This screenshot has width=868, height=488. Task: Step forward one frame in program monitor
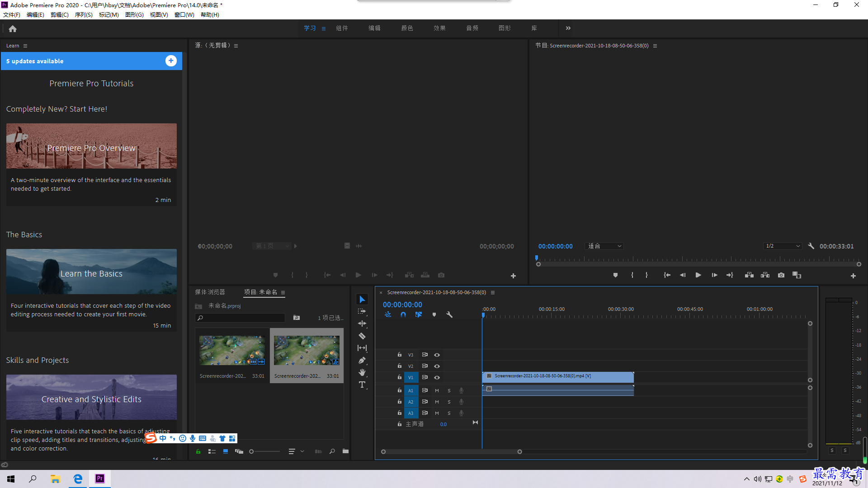coord(714,275)
